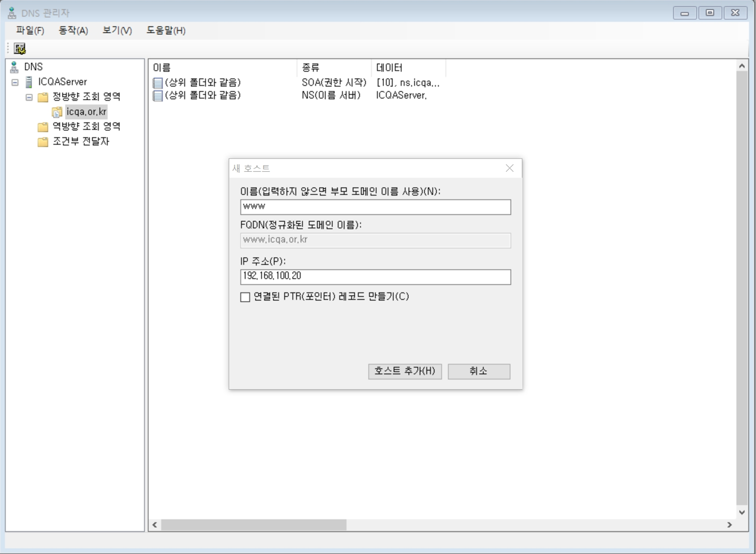
Task: Click the SOA(권한 시작) type cell
Action: tap(334, 83)
